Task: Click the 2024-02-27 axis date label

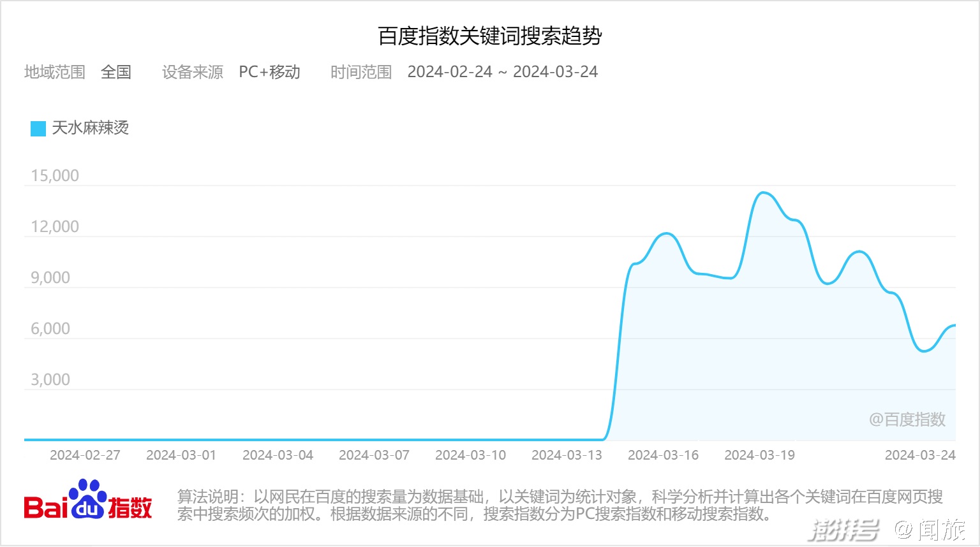Action: click(x=85, y=455)
